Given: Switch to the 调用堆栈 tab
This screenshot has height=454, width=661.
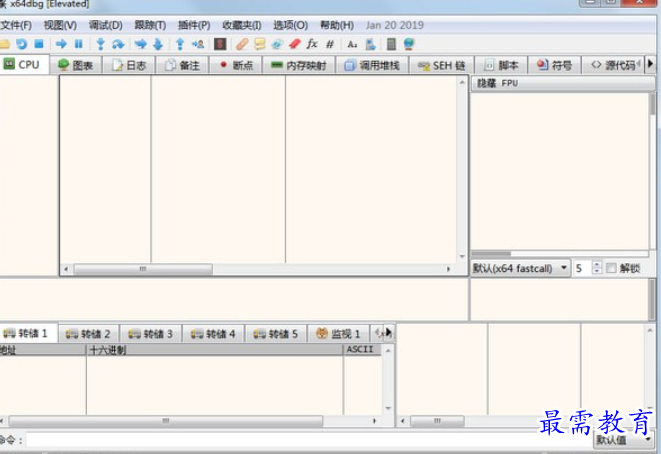Looking at the screenshot, I should click(x=372, y=65).
